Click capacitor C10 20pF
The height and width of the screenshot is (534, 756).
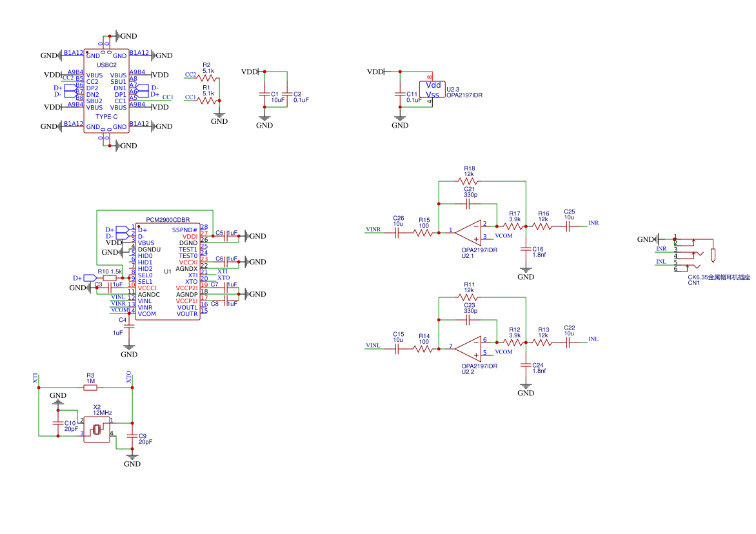tap(58, 423)
